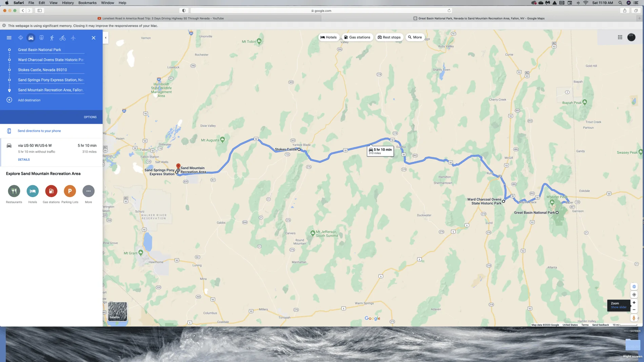Switch to walking travel mode
Screen dimensions: 644x362
click(x=52, y=38)
